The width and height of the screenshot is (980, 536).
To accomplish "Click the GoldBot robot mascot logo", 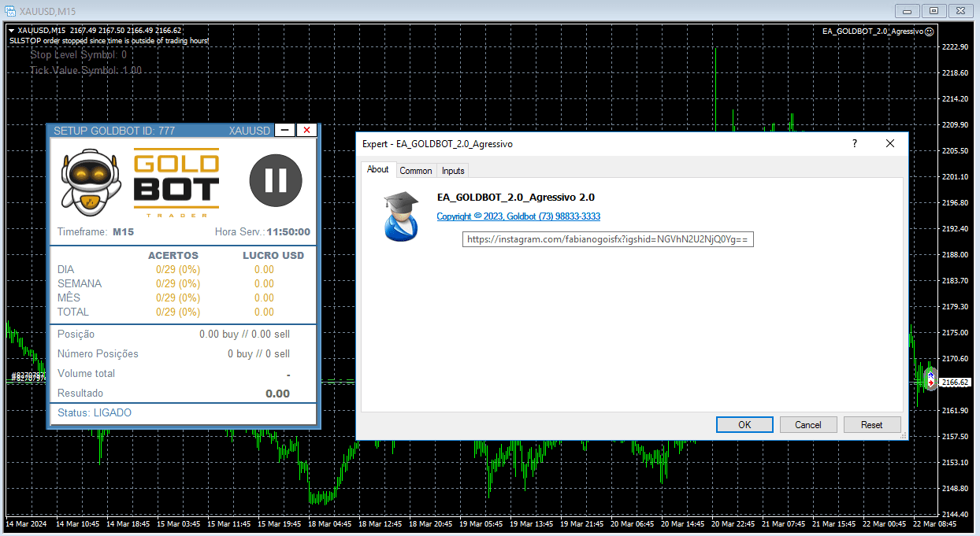I will 91,181.
